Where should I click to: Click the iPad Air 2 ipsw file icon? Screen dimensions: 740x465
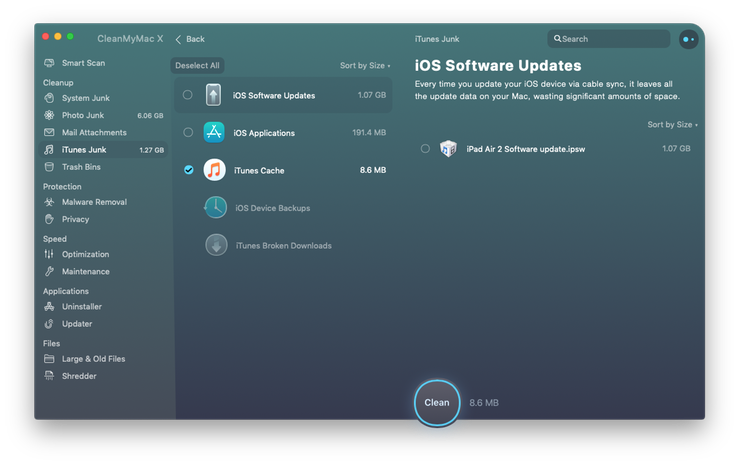point(448,149)
